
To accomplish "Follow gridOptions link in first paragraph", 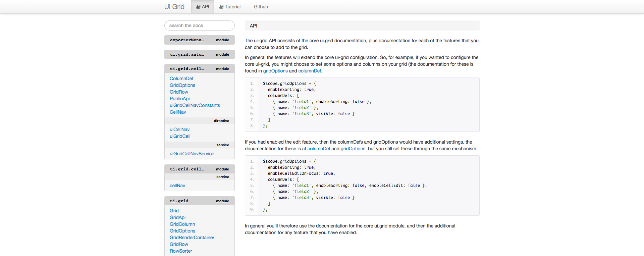I will [x=275, y=71].
